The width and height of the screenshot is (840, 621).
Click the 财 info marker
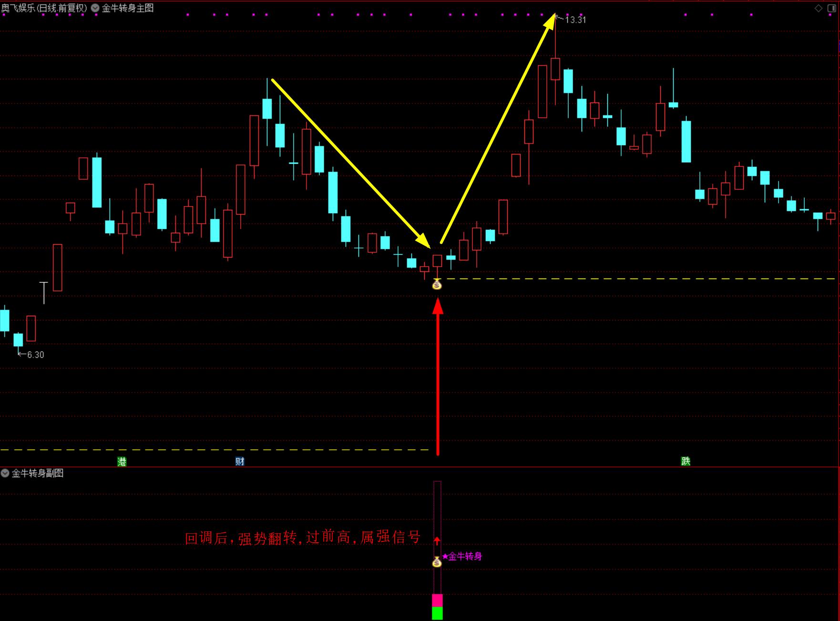point(240,461)
